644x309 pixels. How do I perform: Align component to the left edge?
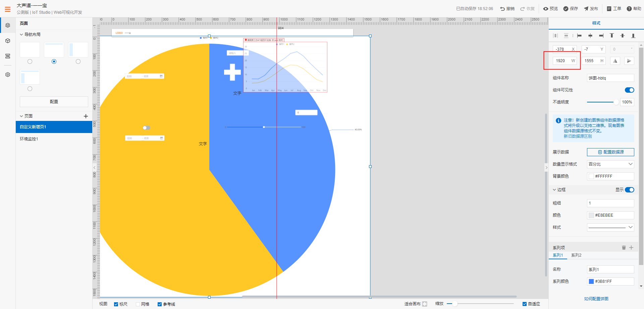(579, 36)
